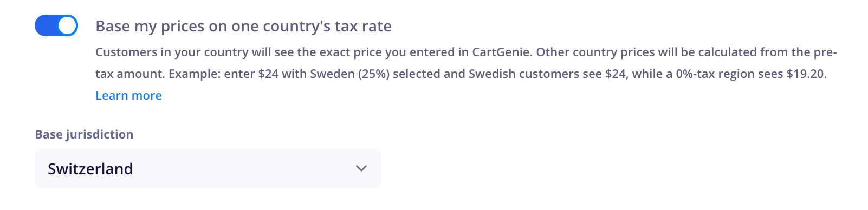The image size is (868, 210).
Task: Click empty area inside the Switzerland combo box
Action: [244, 168]
